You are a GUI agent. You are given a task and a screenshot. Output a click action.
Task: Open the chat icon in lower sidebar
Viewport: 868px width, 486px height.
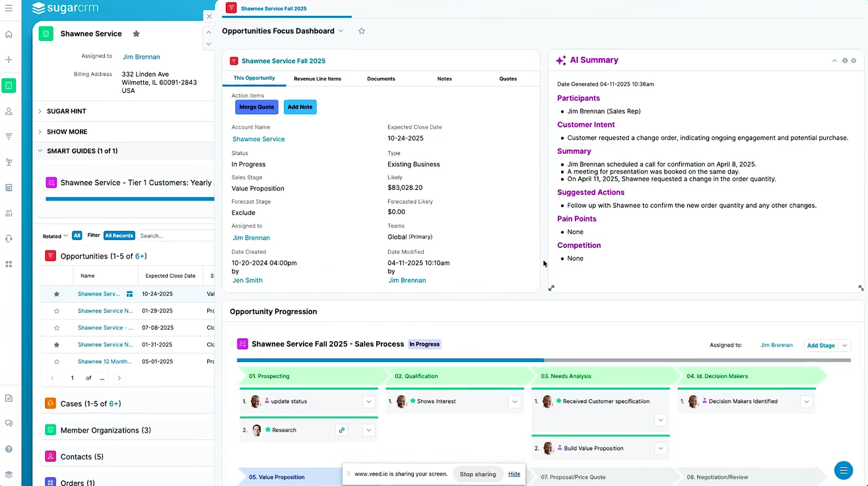tap(9, 423)
